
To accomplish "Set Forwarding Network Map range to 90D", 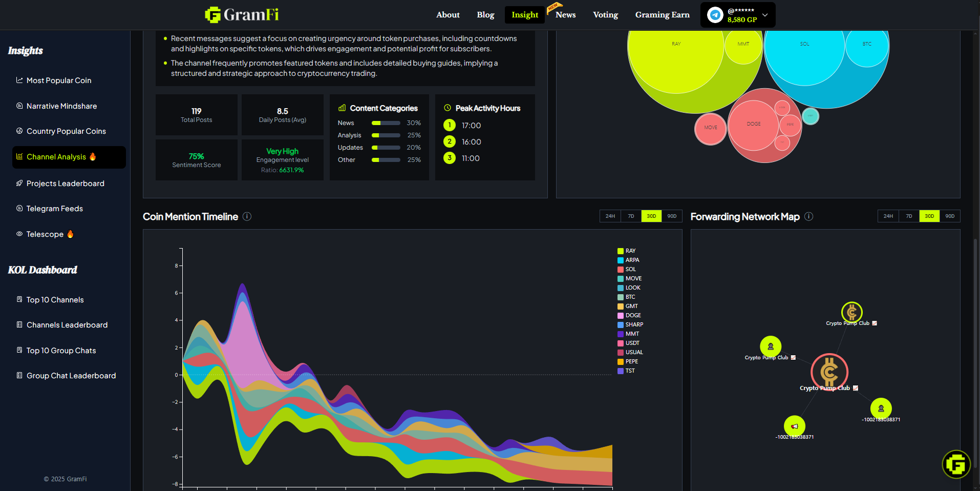I will tap(949, 216).
